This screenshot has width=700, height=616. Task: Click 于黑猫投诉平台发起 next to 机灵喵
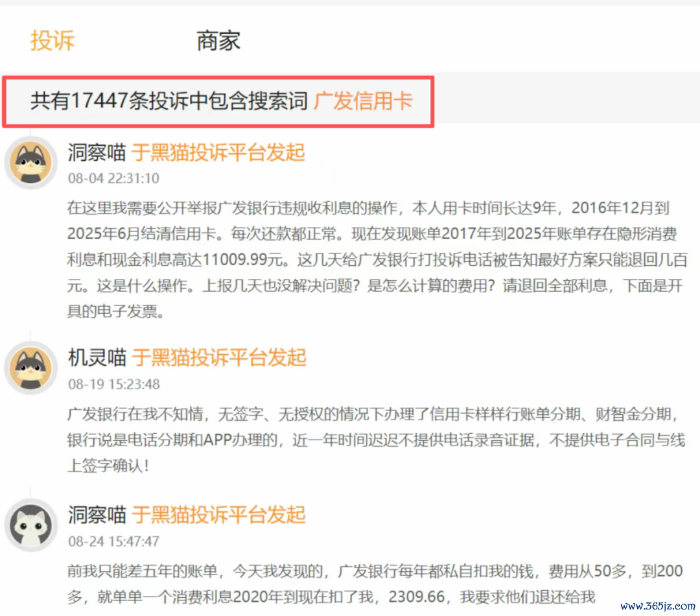tap(219, 358)
